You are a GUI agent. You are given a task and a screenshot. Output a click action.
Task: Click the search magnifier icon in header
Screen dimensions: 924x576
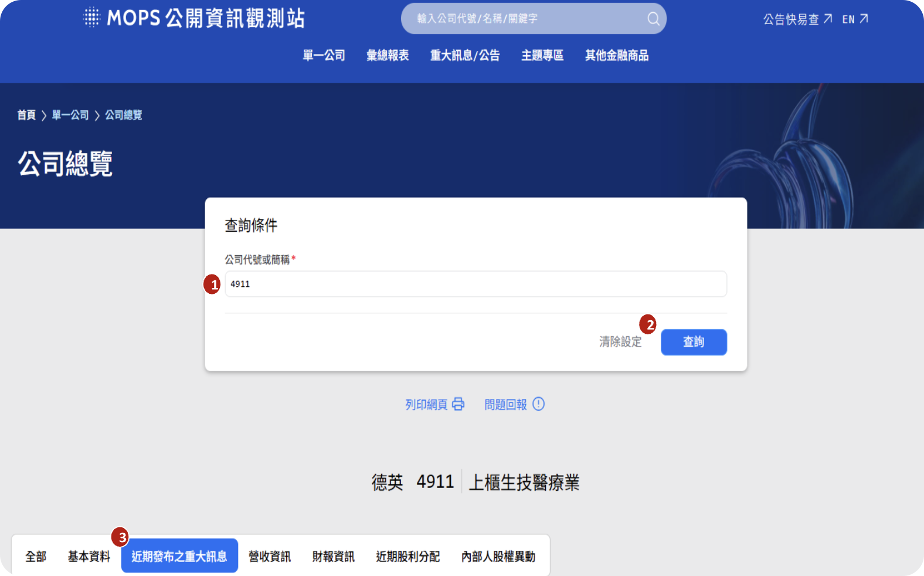[653, 19]
